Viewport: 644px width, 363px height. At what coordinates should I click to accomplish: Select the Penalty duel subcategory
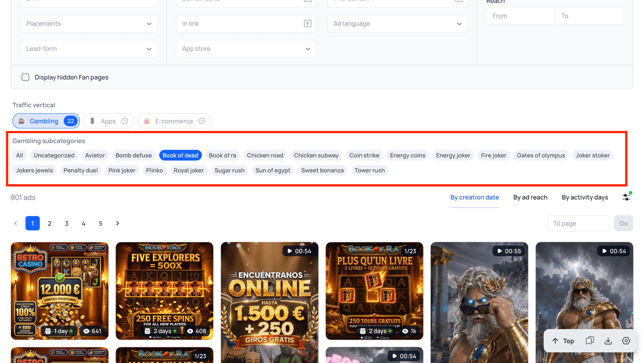click(80, 170)
